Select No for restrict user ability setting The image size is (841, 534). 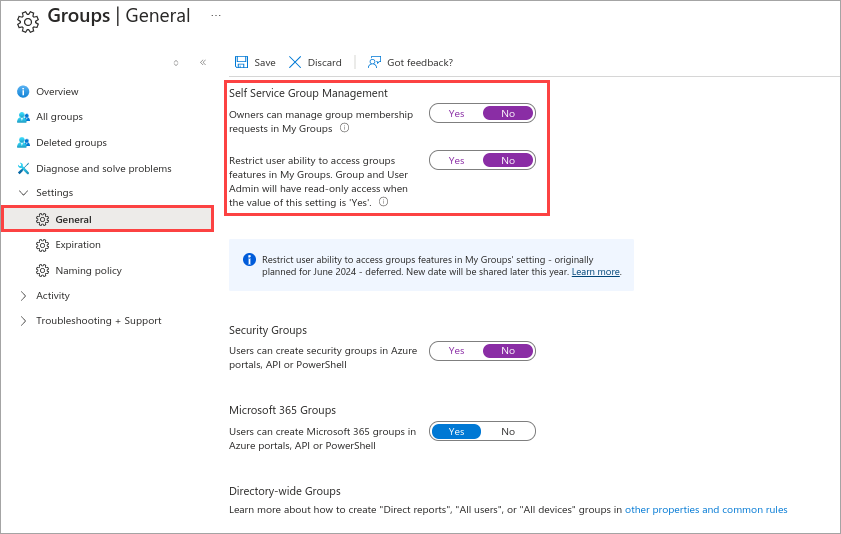[508, 160]
